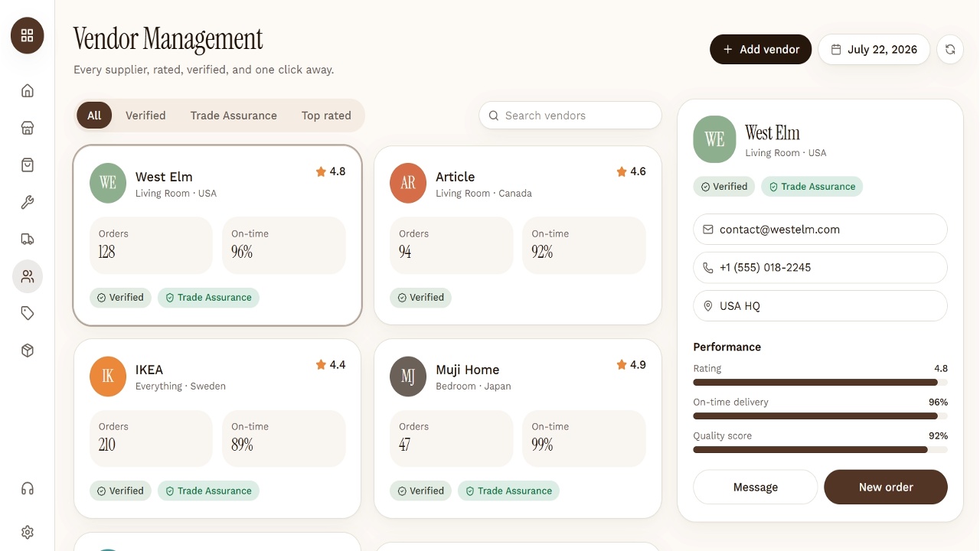Viewport: 980px width, 551px height.
Task: Click the 'Living Room · Canada' subtitle text
Action: [484, 194]
